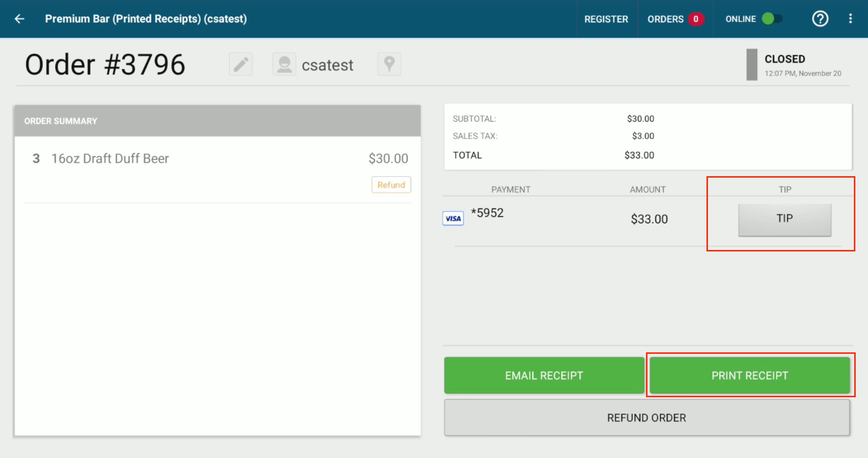868x458 pixels.
Task: Open the three-dot overflow menu
Action: 850,19
